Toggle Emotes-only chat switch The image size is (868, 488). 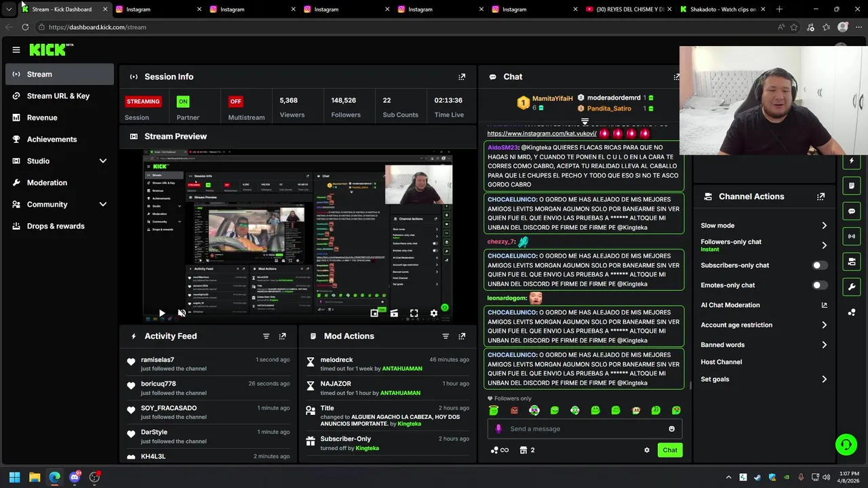[820, 285]
